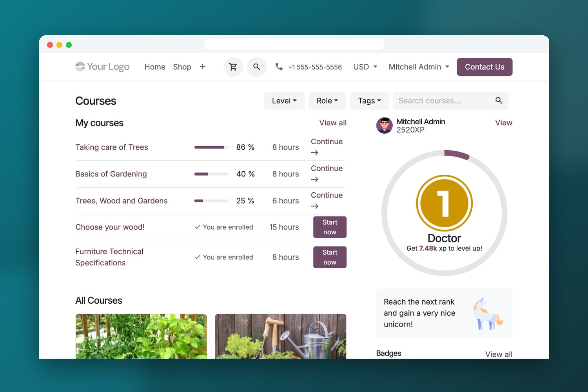Viewport: 588px width, 392px height.
Task: Open the Shop menu item
Action: (182, 67)
